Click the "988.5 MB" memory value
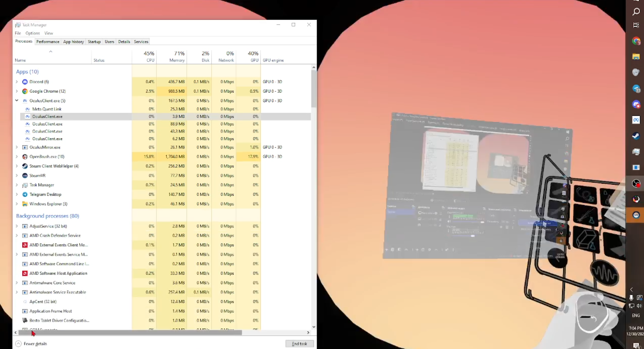644x349 pixels. click(176, 91)
